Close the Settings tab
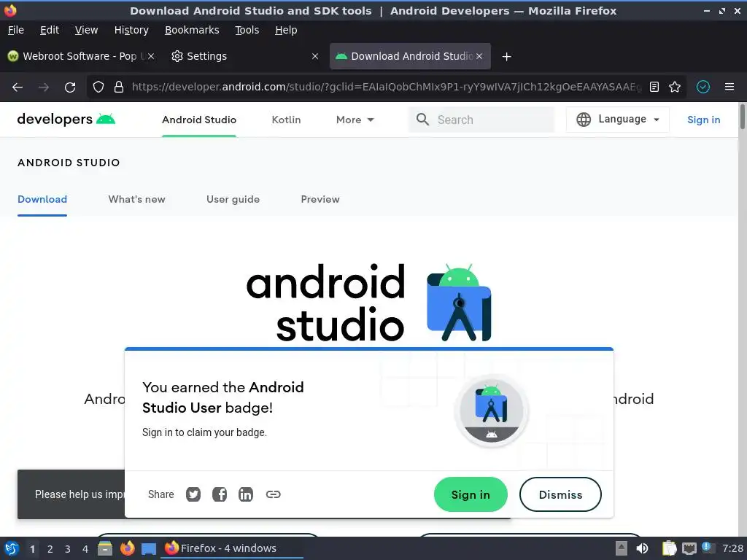 point(315,56)
